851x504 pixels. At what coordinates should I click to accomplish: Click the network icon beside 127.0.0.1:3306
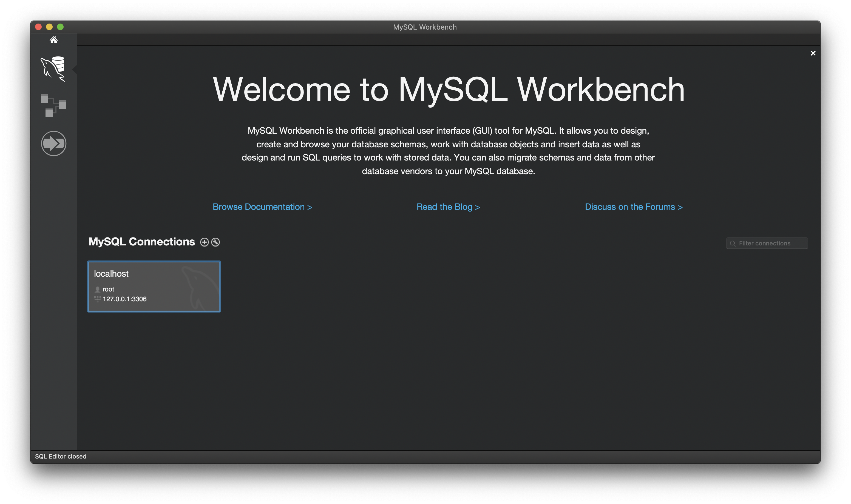point(98,299)
